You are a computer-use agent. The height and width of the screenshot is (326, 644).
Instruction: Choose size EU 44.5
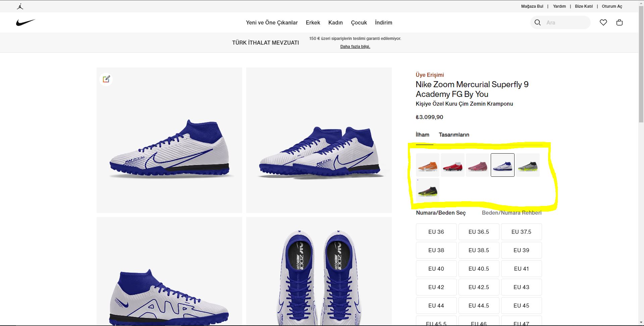[x=479, y=306]
